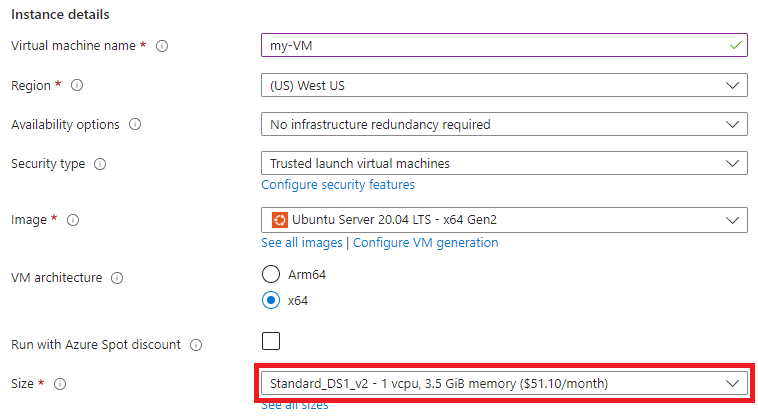Open the Region dropdown showing West US
The height and width of the screenshot is (420, 758).
tap(504, 85)
